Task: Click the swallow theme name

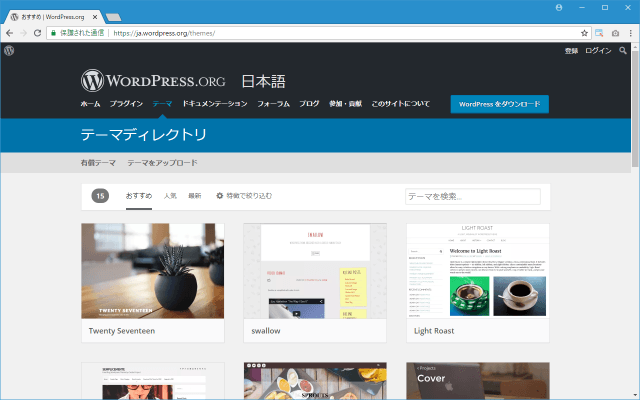Action: 266,331
